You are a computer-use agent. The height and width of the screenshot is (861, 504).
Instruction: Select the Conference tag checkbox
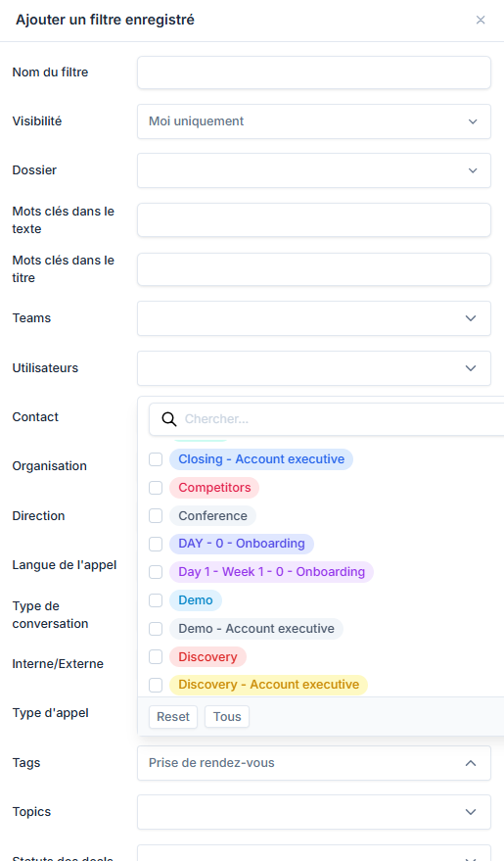point(156,515)
